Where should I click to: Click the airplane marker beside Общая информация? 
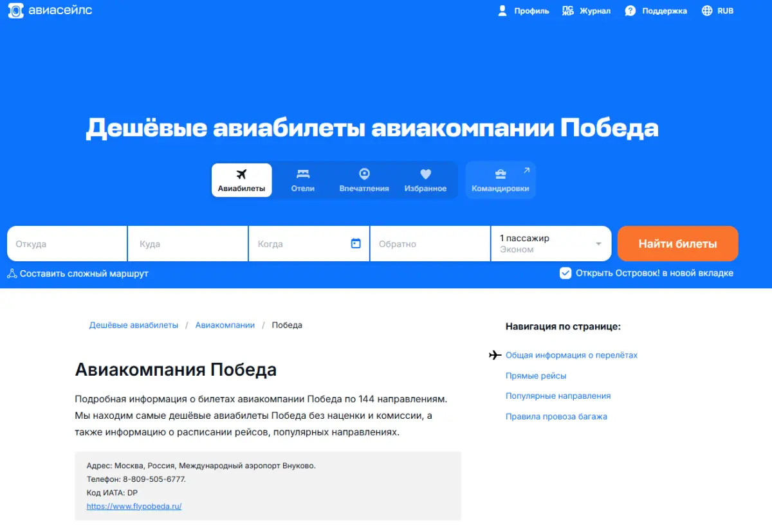coord(495,355)
